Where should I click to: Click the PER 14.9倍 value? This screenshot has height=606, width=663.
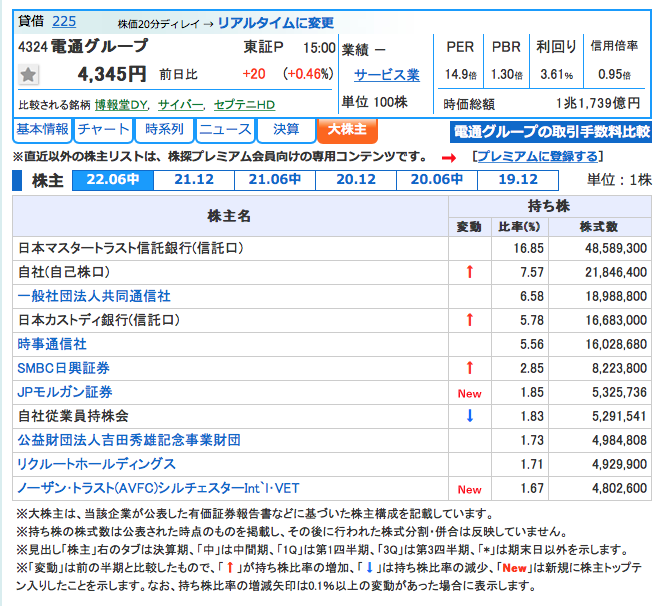point(460,75)
